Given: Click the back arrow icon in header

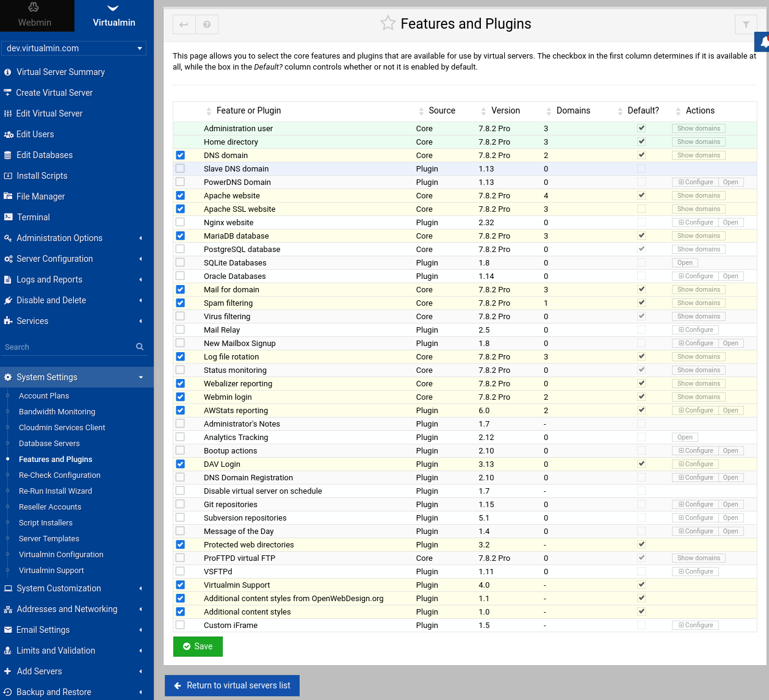Looking at the screenshot, I should pos(184,24).
